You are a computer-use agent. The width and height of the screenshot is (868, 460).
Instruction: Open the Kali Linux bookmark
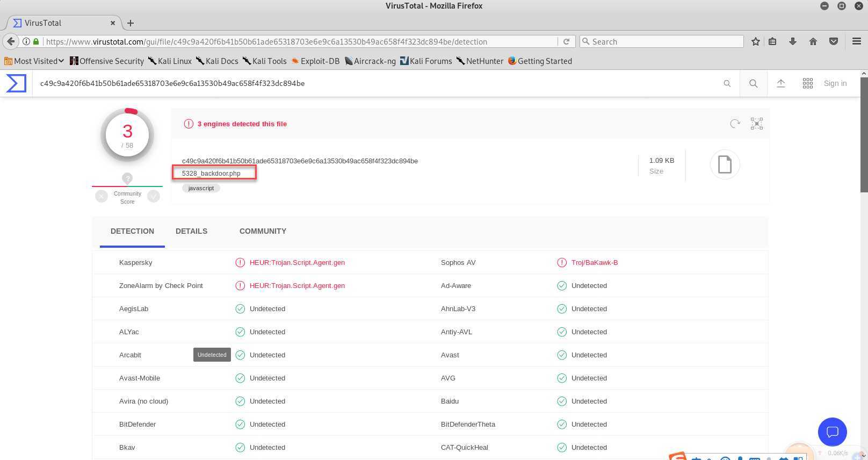170,61
